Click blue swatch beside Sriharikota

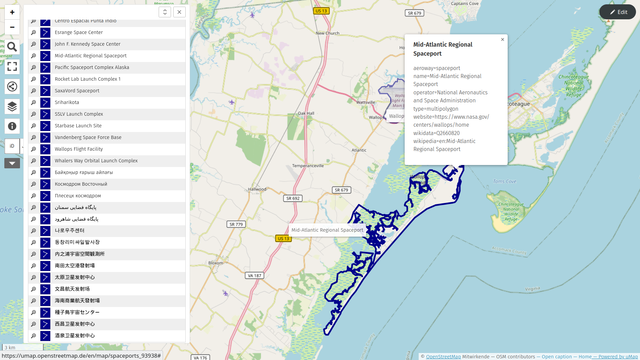(45, 102)
